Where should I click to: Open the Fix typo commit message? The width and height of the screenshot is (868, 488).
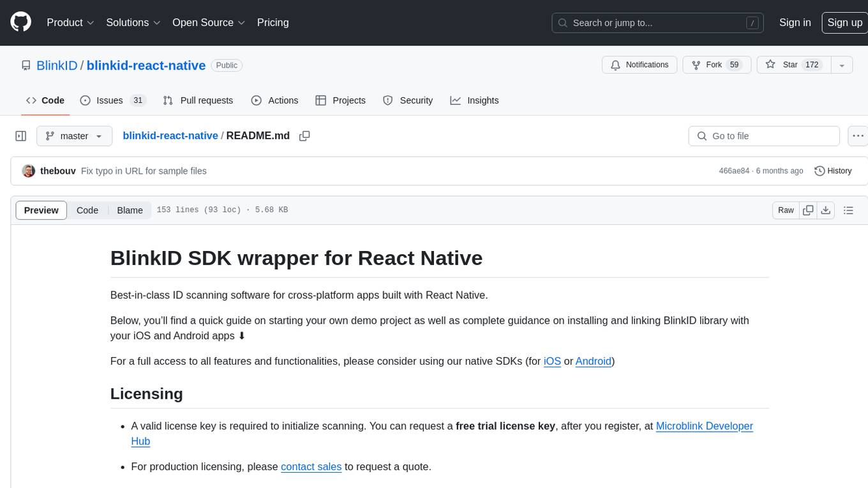[x=144, y=171]
